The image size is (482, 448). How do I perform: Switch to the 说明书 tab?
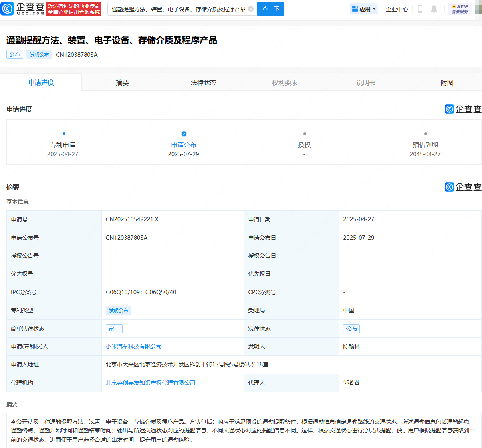pyautogui.click(x=366, y=82)
